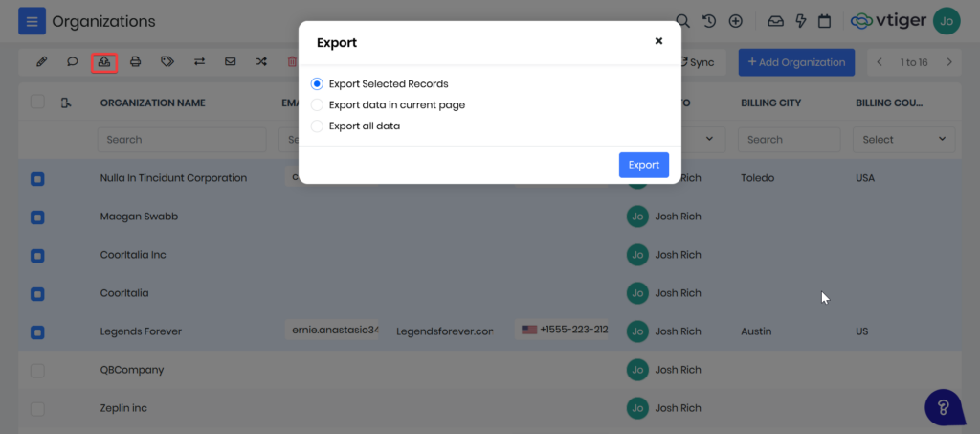The image size is (980, 434).
Task: Click the Legendsforever.com website link
Action: pyautogui.click(x=444, y=331)
